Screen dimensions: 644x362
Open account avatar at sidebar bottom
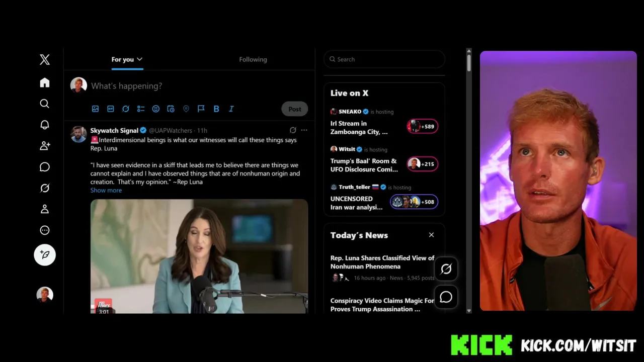(x=45, y=295)
